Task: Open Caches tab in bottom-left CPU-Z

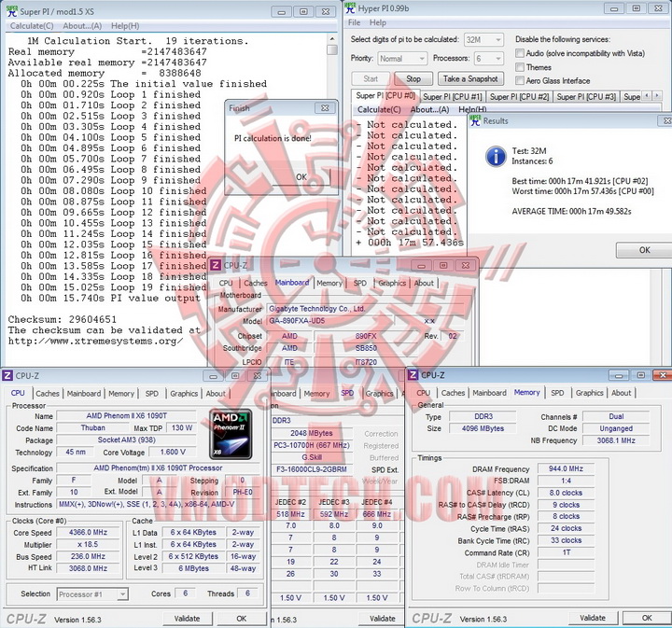Action: click(x=48, y=393)
